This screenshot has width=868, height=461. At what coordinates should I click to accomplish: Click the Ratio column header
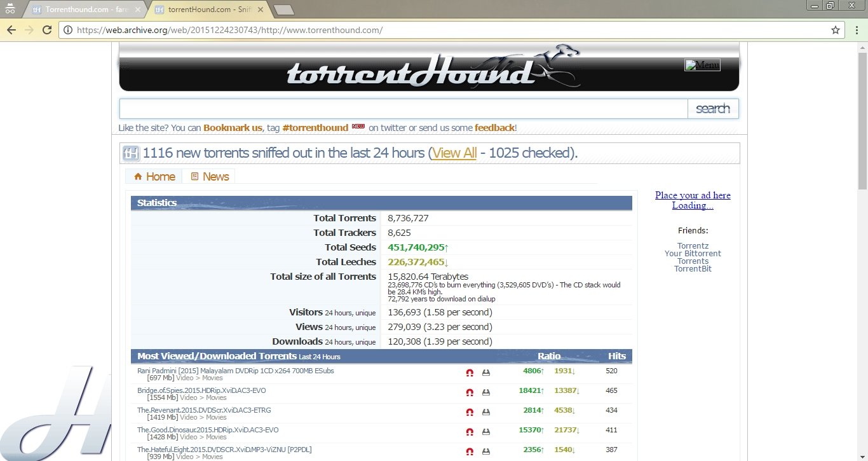549,356
